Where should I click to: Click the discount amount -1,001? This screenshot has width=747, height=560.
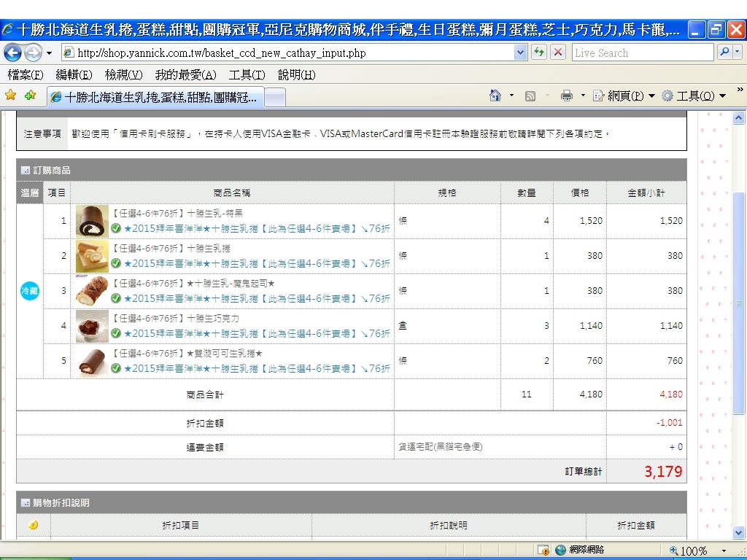[670, 423]
